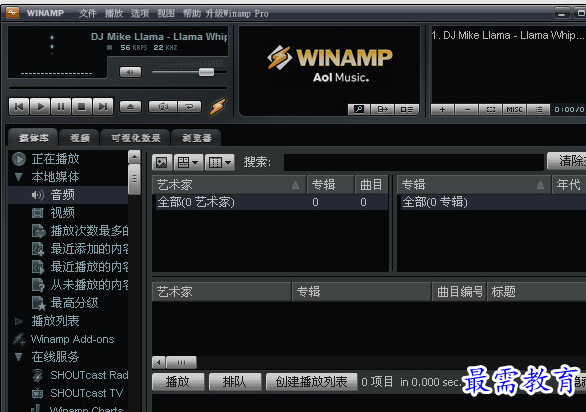Click the 清除 button beside search field

point(567,161)
